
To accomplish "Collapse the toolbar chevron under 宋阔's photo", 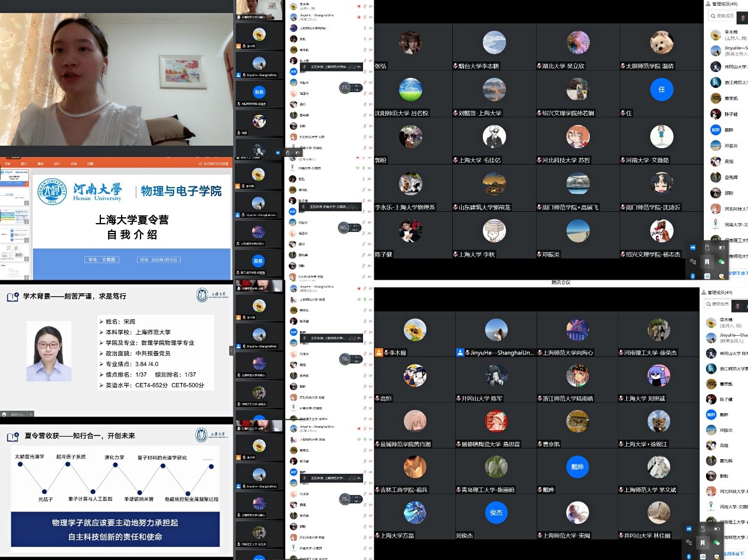I will coord(31,414).
